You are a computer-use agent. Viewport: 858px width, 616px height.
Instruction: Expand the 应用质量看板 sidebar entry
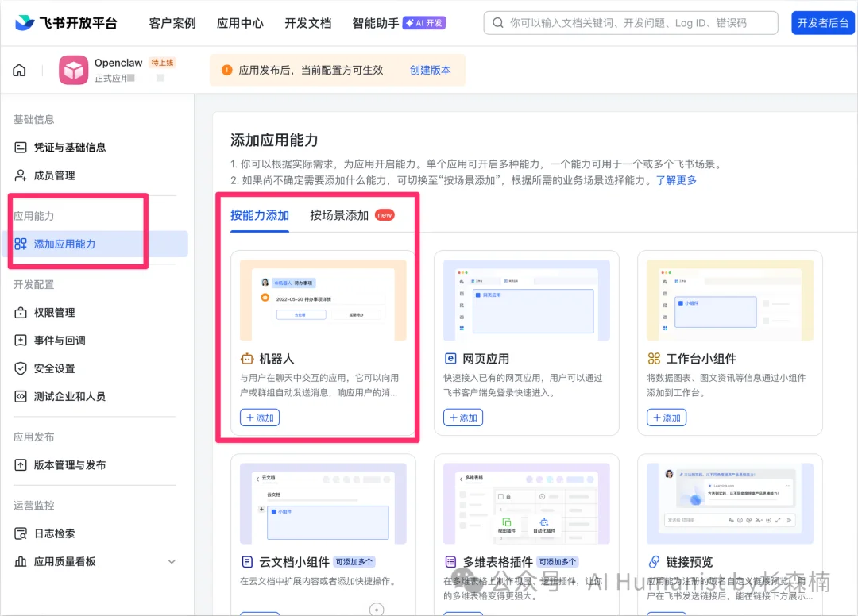(171, 560)
